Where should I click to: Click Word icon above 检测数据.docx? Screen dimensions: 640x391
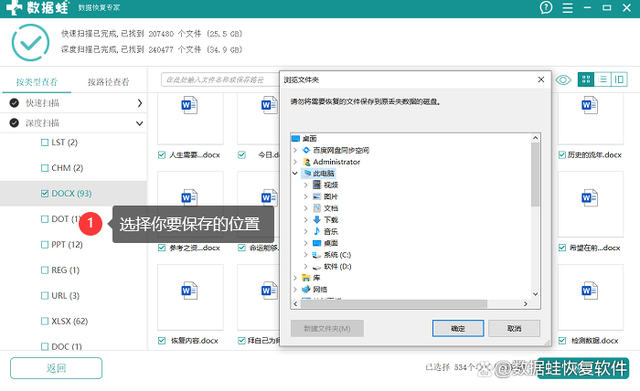(590, 291)
